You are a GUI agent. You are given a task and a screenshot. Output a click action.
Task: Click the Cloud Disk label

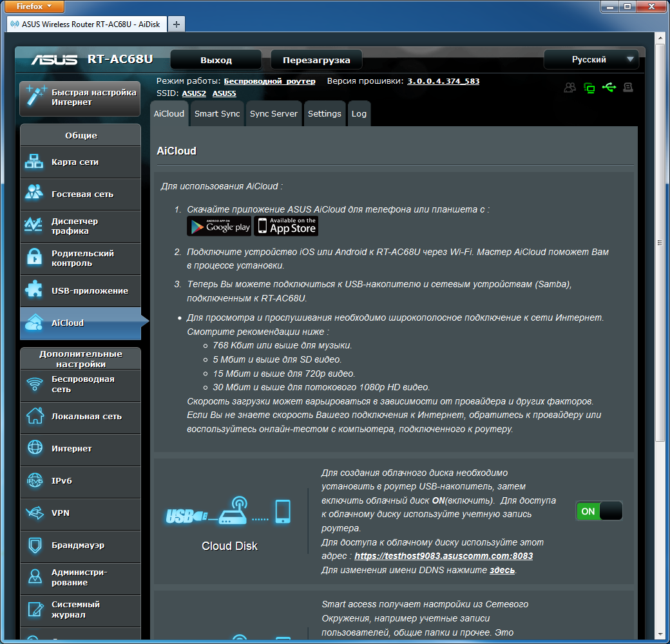(229, 546)
